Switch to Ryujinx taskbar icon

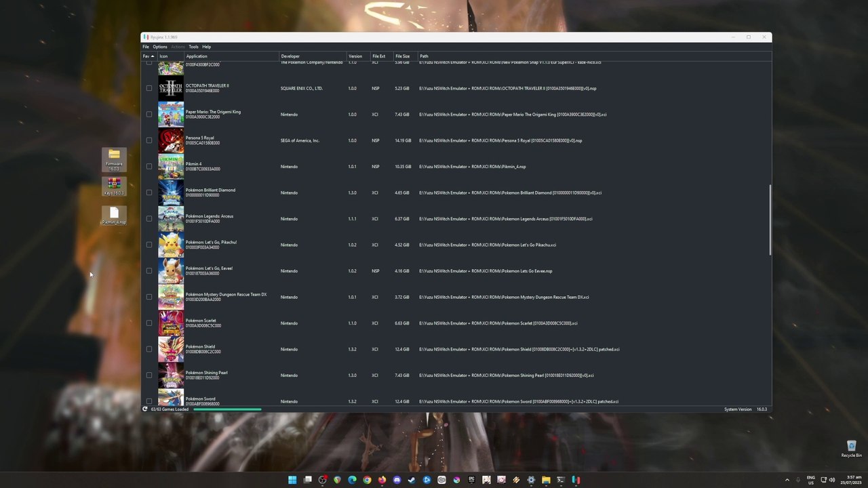576,480
